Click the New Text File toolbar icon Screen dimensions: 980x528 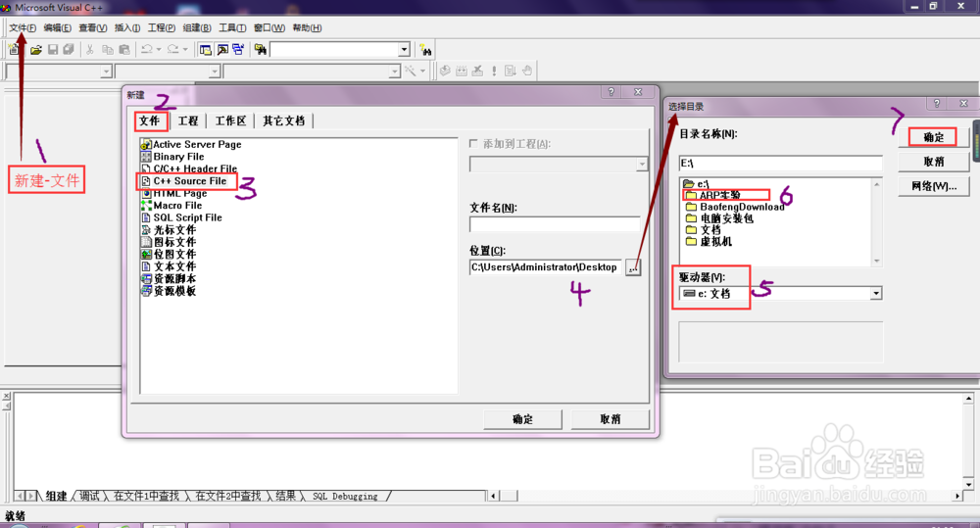coord(14,49)
